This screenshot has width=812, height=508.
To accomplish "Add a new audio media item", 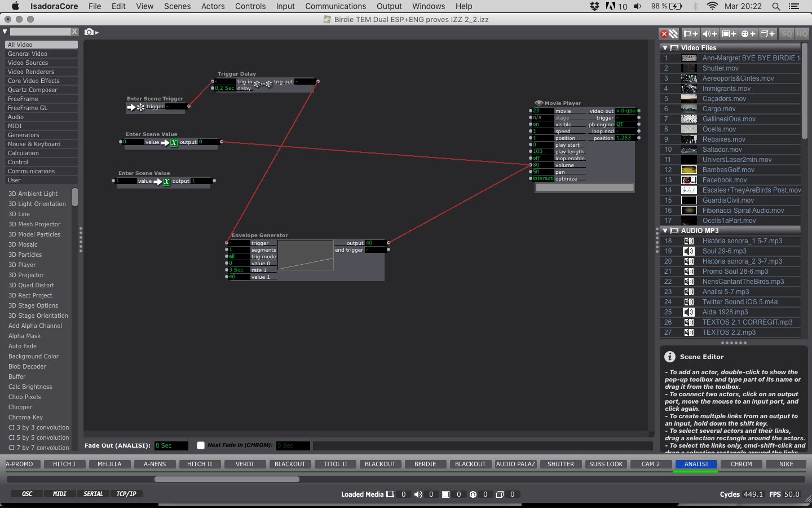I will 710,34.
